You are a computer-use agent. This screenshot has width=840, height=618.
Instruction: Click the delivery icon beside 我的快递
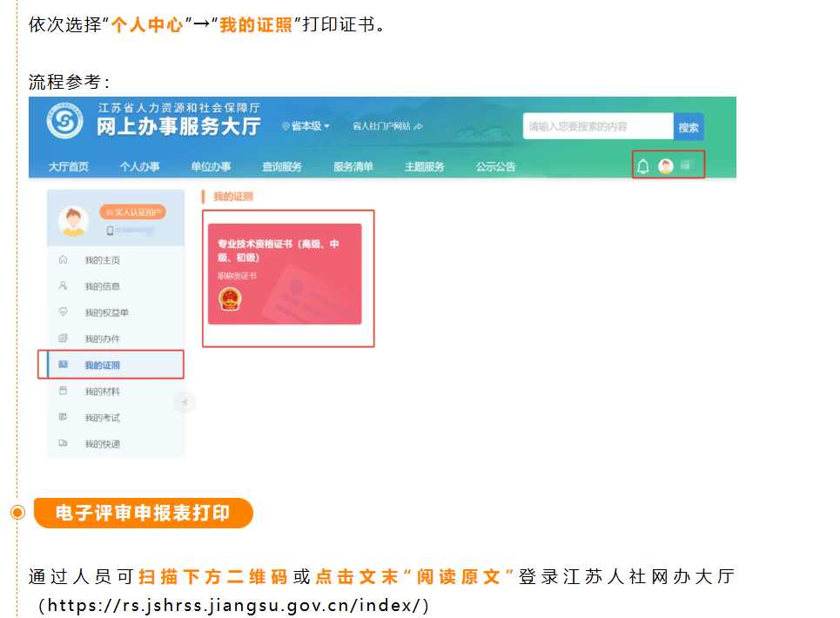point(63,444)
